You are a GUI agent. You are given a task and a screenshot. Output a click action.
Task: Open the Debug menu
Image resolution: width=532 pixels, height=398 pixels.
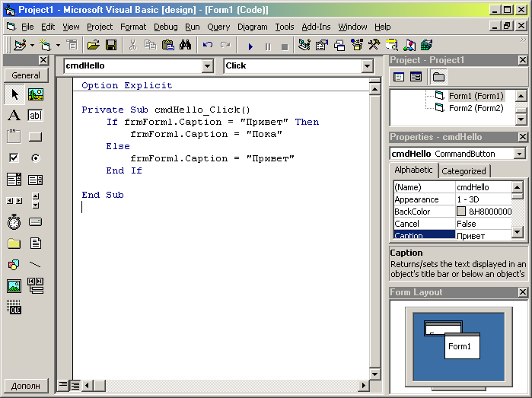(166, 27)
